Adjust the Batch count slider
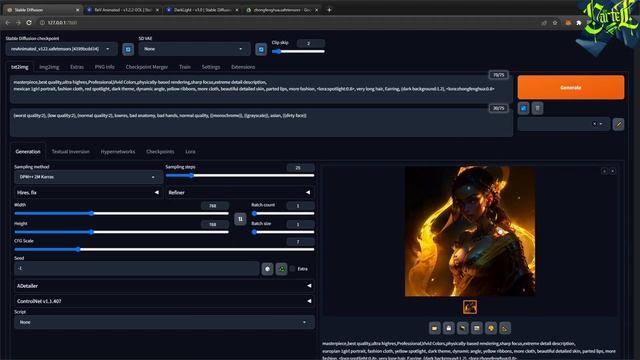 [283, 213]
